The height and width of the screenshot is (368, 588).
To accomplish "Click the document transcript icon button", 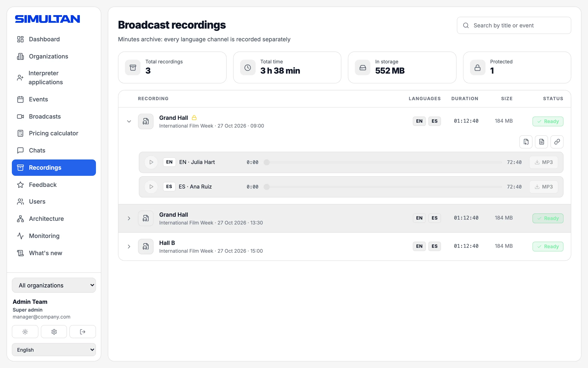I will 541,142.
